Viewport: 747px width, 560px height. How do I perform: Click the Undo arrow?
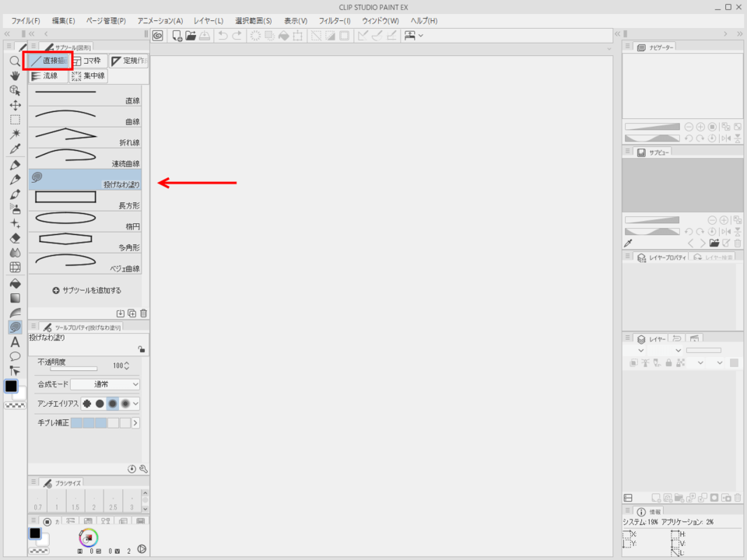[223, 36]
